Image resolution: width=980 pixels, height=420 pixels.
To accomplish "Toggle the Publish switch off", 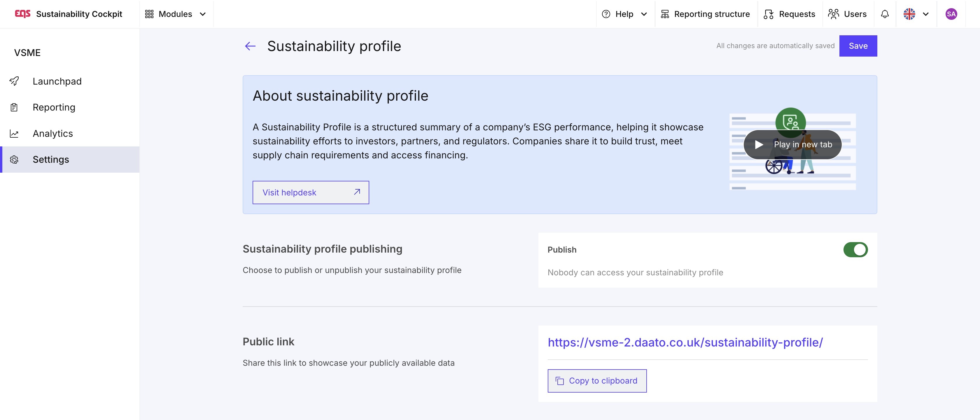I will click(855, 250).
